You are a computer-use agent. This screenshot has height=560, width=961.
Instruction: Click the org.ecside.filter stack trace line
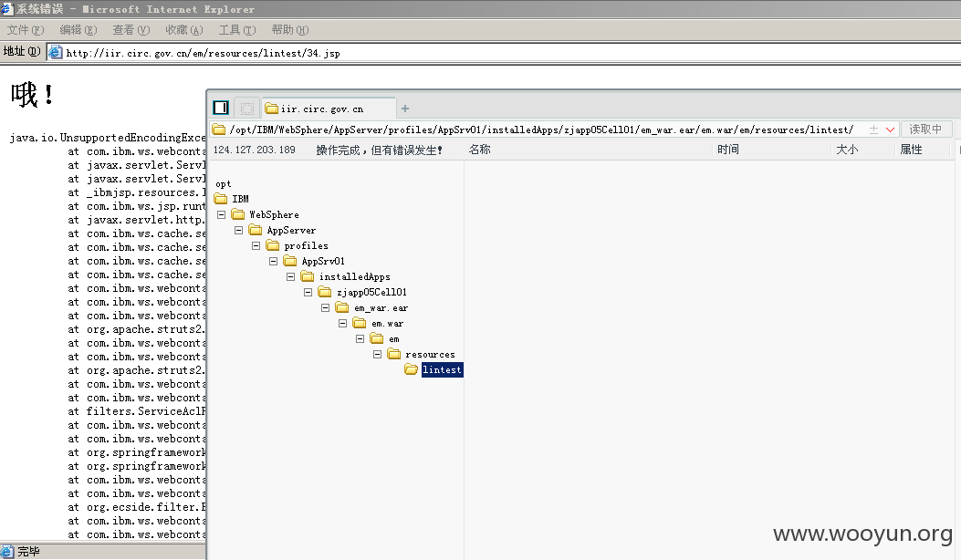[x=137, y=507]
